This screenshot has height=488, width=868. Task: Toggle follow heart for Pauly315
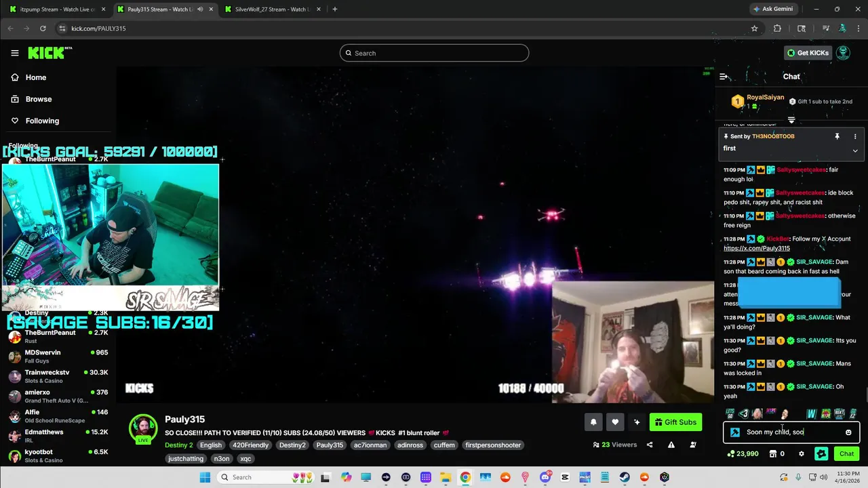(x=615, y=422)
